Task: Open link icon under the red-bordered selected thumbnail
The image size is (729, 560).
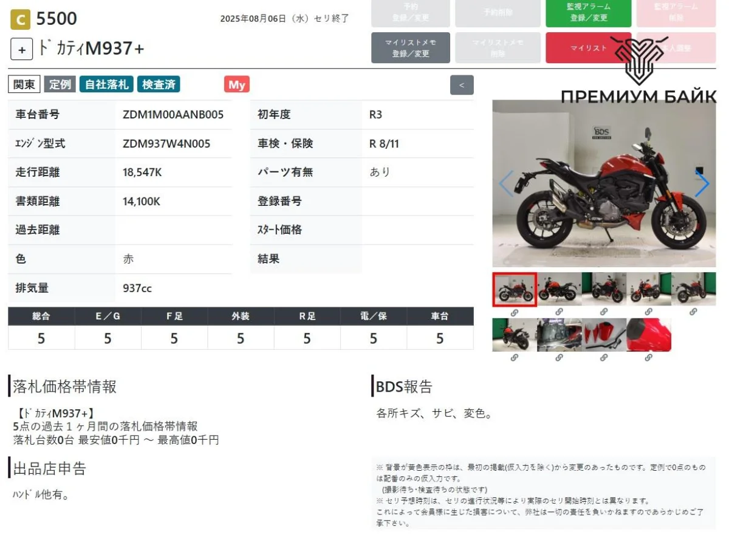Action: (514, 312)
